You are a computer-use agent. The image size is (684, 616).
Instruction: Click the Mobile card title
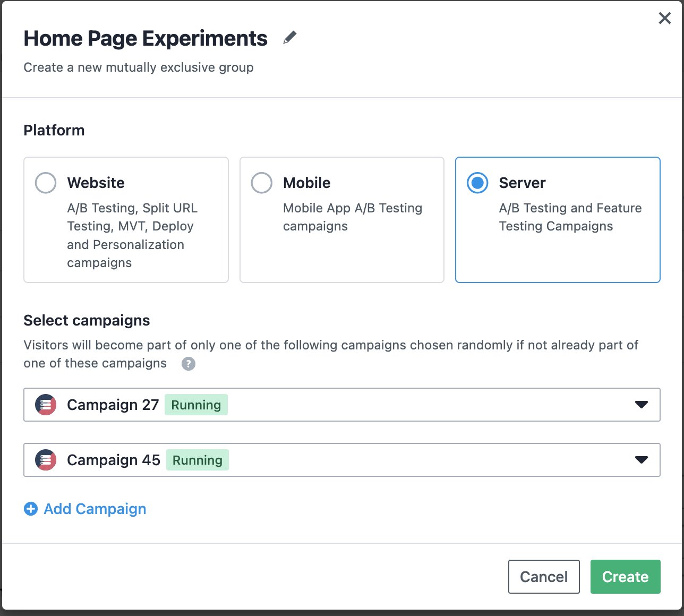[307, 183]
